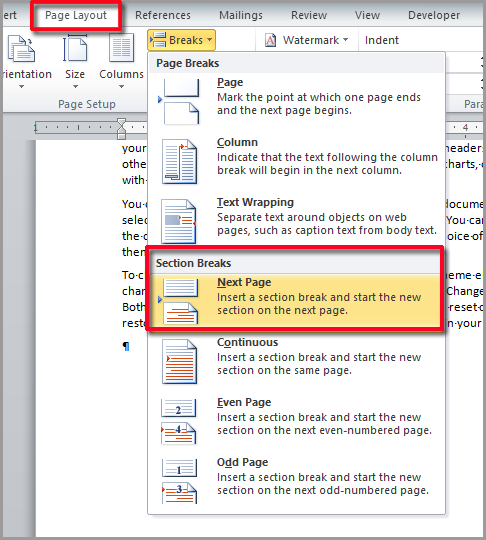Image resolution: width=486 pixels, height=540 pixels.
Task: Click the Orientation page icon
Action: click(x=21, y=49)
